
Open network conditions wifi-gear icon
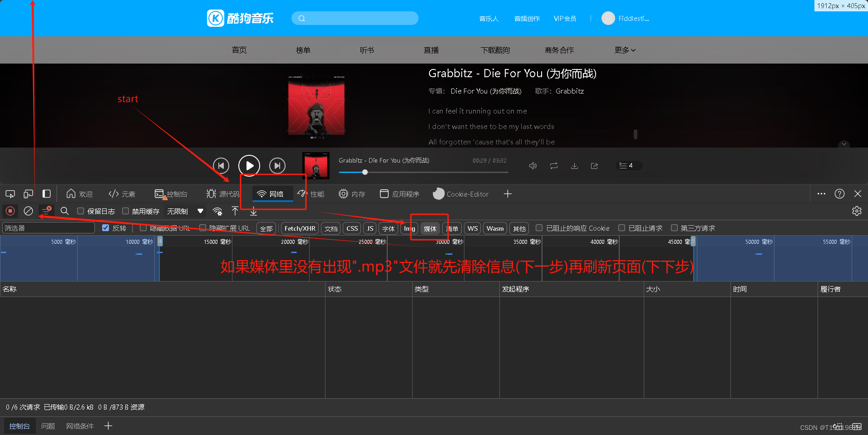[x=217, y=211]
